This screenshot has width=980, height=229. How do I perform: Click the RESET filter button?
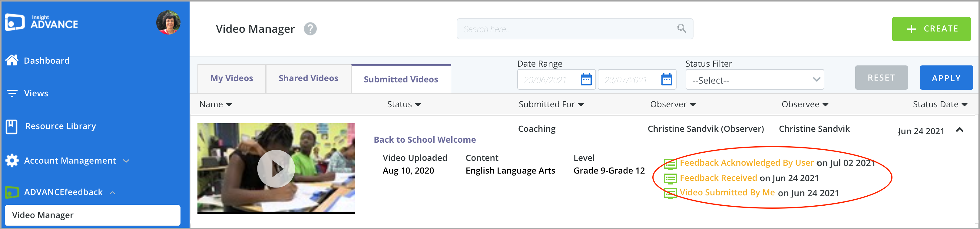881,78
